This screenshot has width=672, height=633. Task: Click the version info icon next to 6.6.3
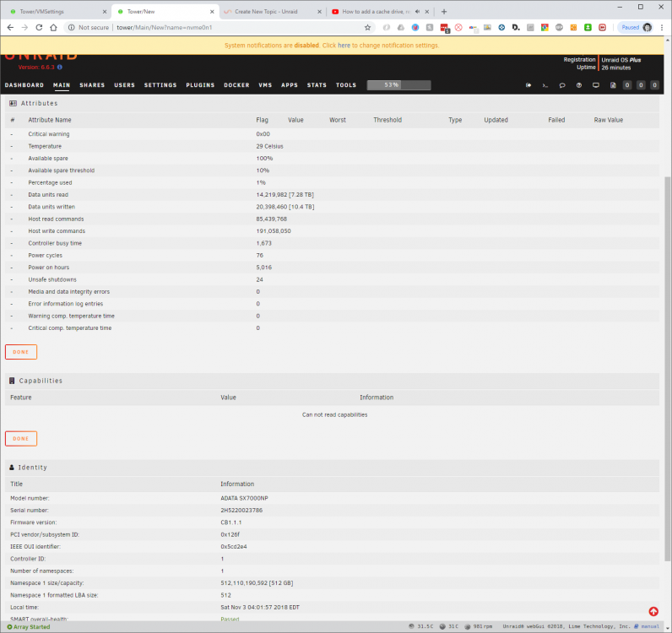click(x=60, y=67)
